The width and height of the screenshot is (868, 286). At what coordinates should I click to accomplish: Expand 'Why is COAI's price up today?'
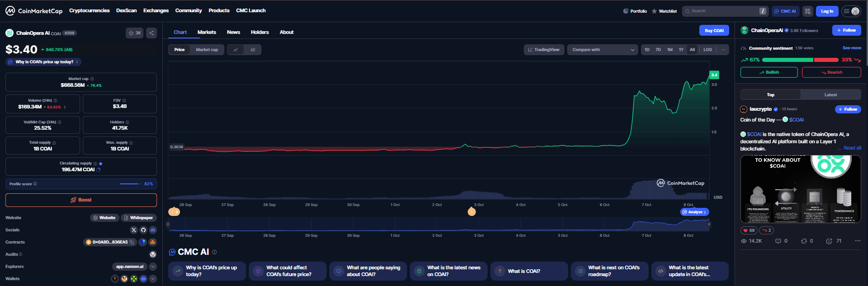(x=43, y=62)
